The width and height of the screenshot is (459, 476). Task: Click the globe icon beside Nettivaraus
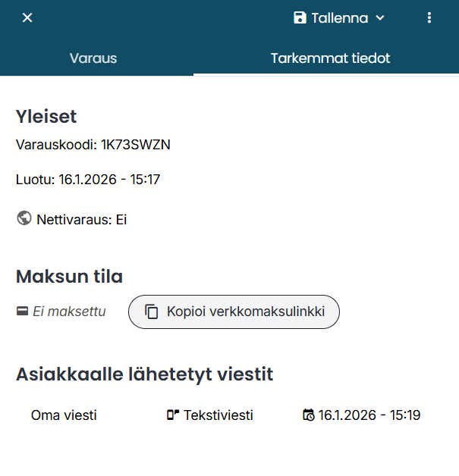tap(24, 219)
